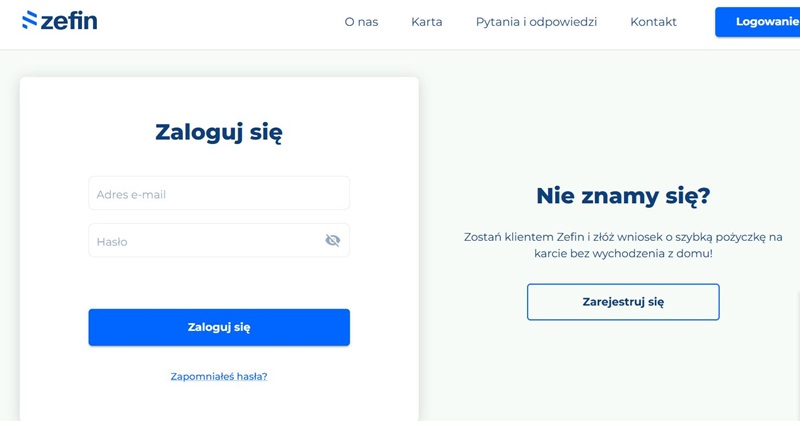Focus the Adres e-mail field

(219, 194)
